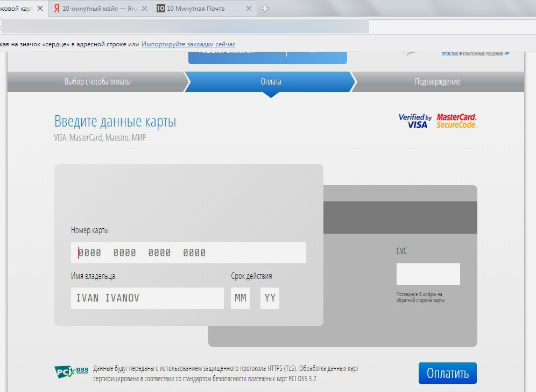Close the 10 Минутная Почта tab
The height and width of the screenshot is (392, 536).
(249, 9)
